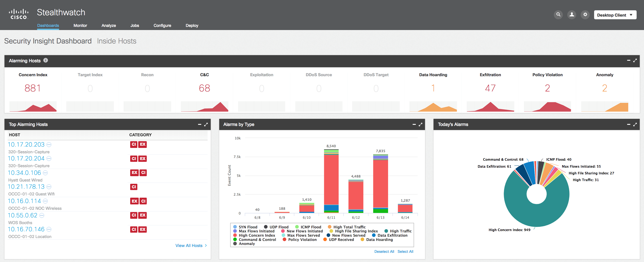Screen dimensions: 644x262
Task: Collapse the Top Alarming Hosts panel
Action: pyautogui.click(x=200, y=124)
